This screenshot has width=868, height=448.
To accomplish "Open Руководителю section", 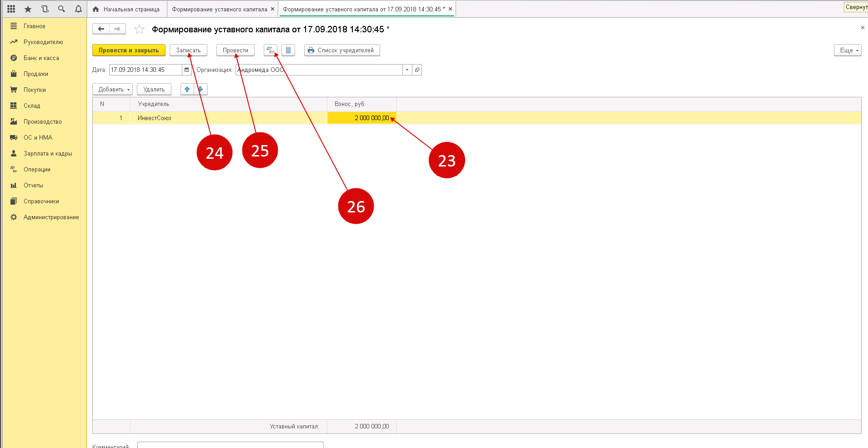I will coord(44,42).
